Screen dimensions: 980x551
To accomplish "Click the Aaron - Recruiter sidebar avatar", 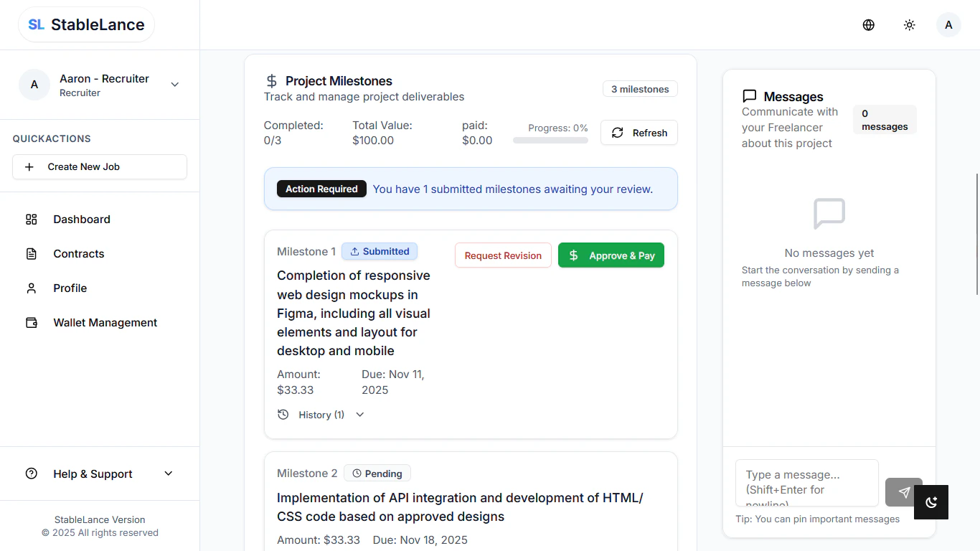I will click(x=34, y=85).
